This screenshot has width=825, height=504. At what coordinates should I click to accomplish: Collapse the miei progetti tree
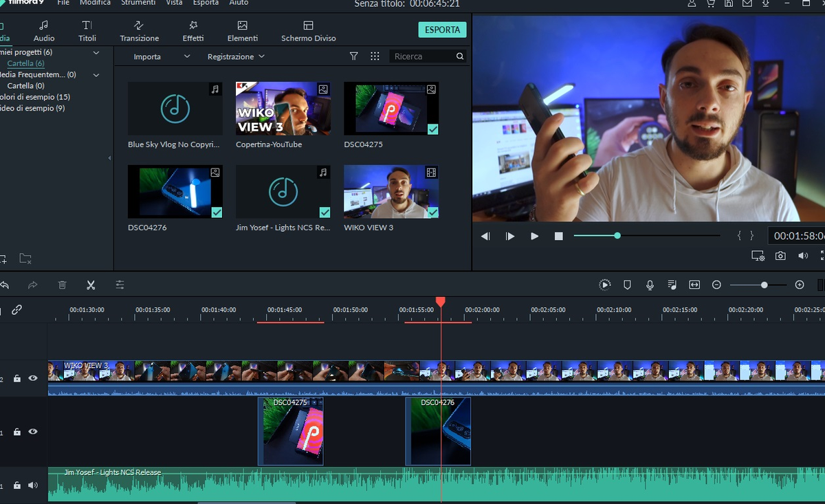(x=96, y=52)
